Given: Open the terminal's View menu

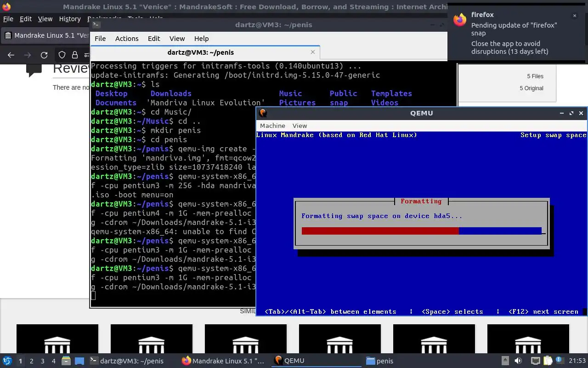Looking at the screenshot, I should [x=177, y=39].
